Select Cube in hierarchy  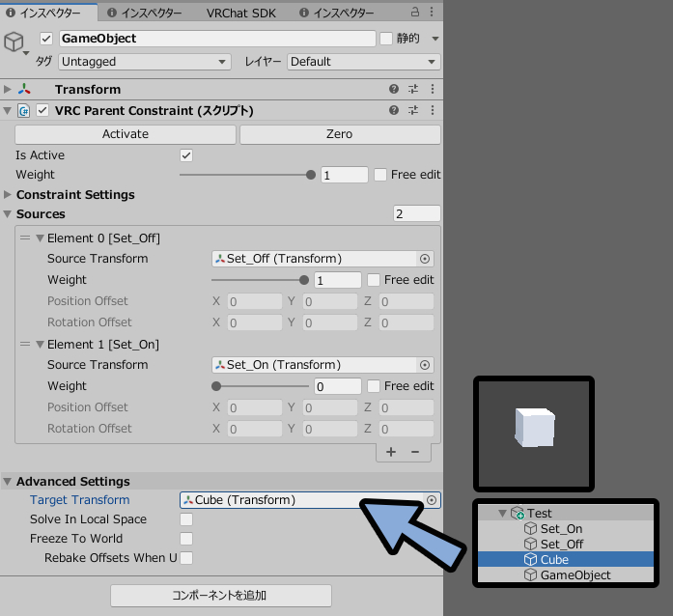566,559
